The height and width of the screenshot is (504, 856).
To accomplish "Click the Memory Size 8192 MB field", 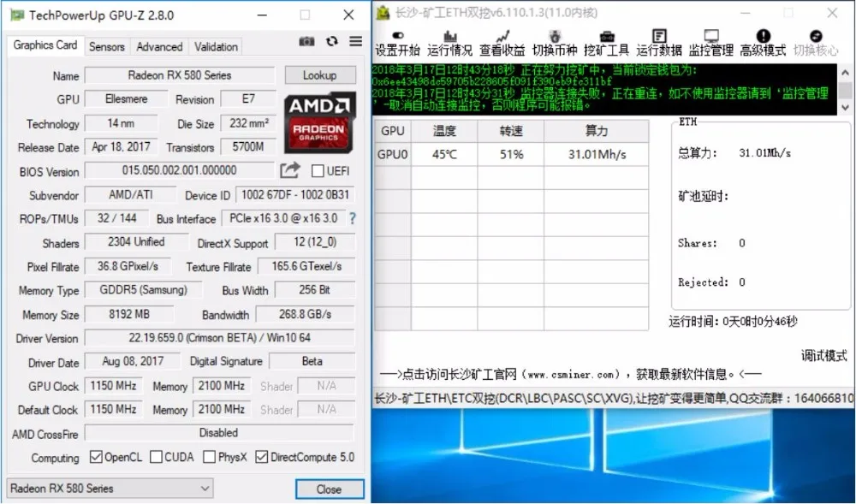I will 129,314.
